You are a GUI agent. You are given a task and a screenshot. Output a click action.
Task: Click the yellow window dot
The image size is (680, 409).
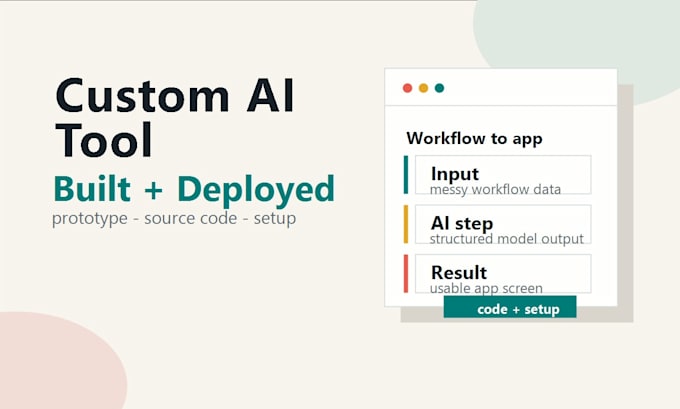coord(423,88)
